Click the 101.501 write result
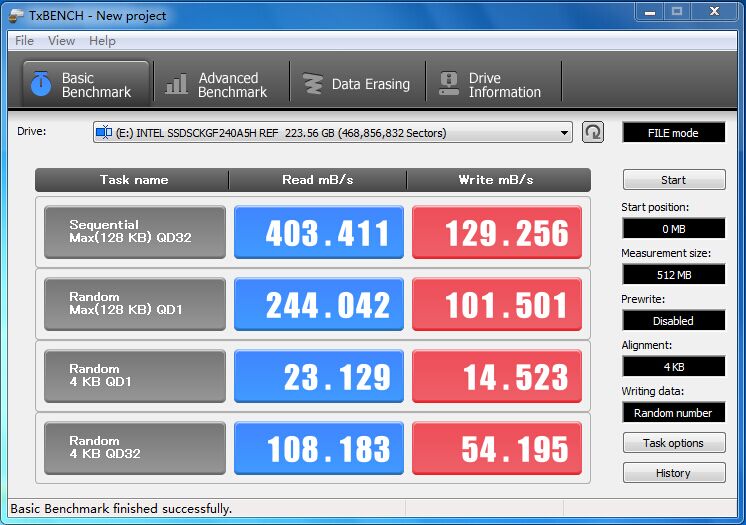746x525 pixels. pyautogui.click(x=497, y=304)
